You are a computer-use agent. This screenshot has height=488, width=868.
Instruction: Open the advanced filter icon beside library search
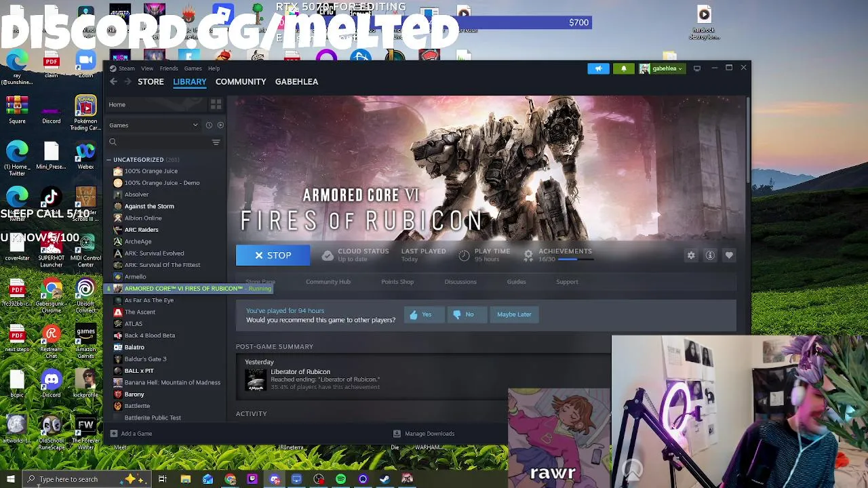(x=216, y=142)
